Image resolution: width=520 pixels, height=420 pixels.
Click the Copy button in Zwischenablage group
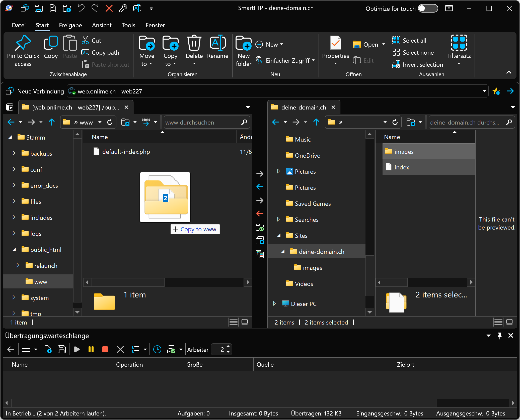[51, 48]
